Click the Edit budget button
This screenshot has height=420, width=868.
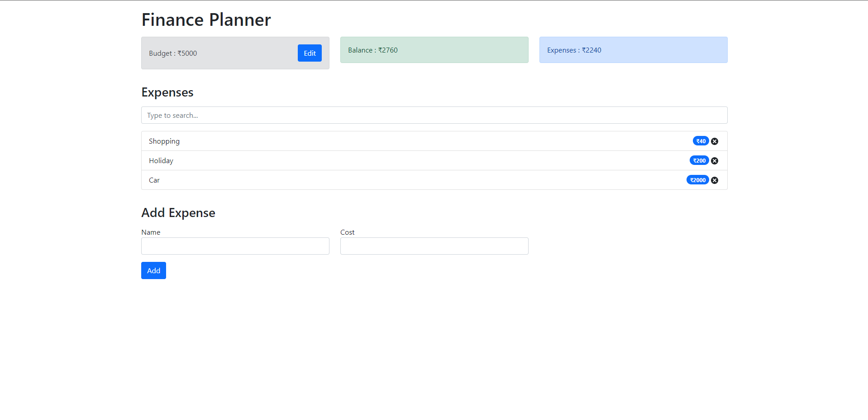tap(310, 53)
